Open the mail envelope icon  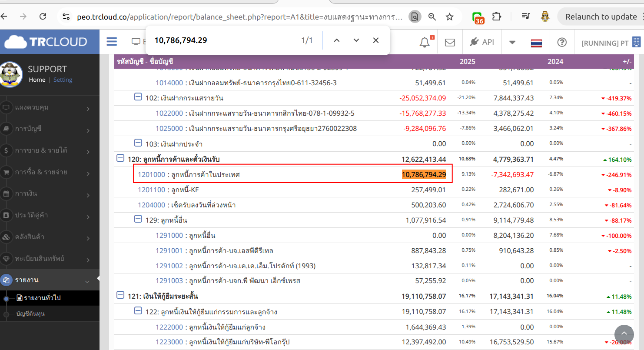tap(450, 42)
